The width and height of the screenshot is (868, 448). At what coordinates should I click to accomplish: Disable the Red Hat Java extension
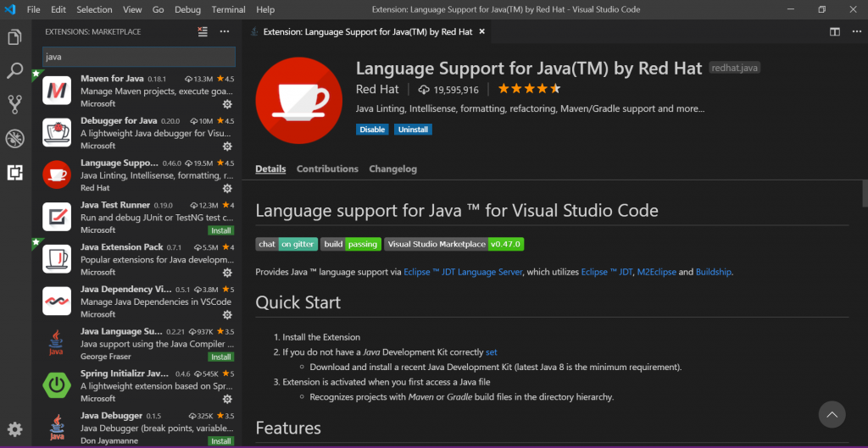tap(372, 130)
